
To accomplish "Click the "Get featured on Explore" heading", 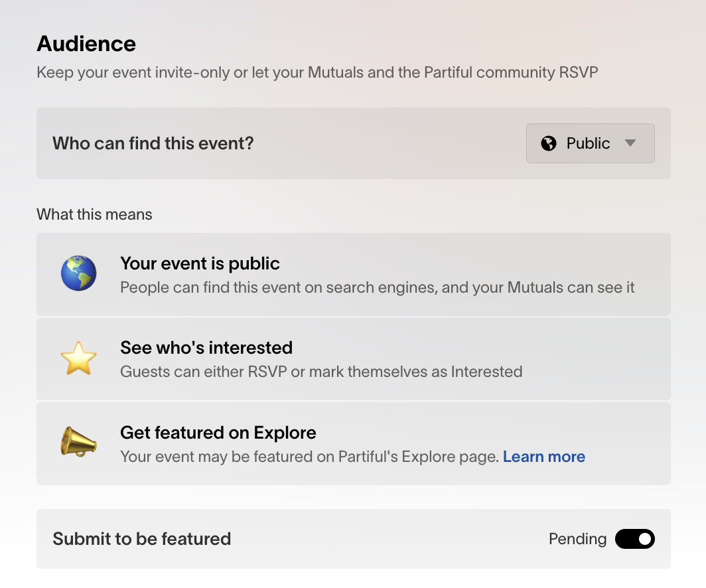I will click(218, 433).
